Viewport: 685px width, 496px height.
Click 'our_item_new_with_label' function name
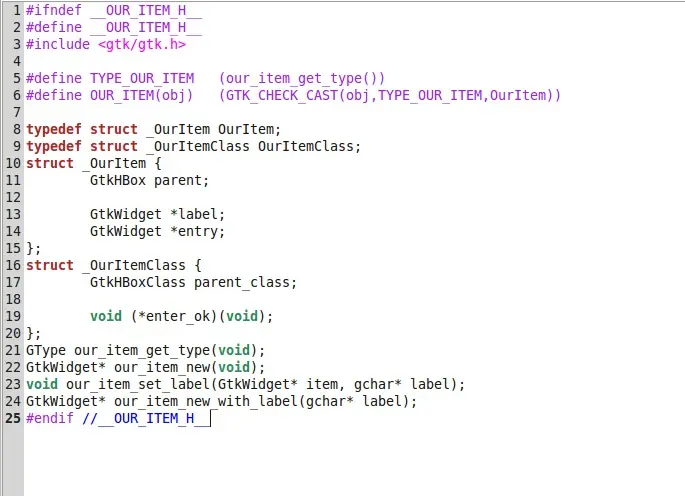206,402
